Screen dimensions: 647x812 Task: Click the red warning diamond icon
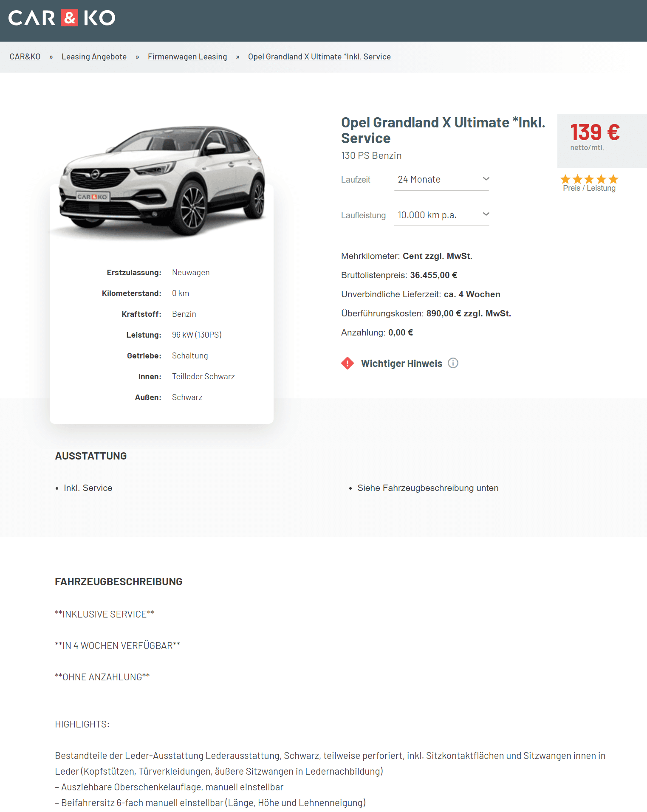[348, 363]
